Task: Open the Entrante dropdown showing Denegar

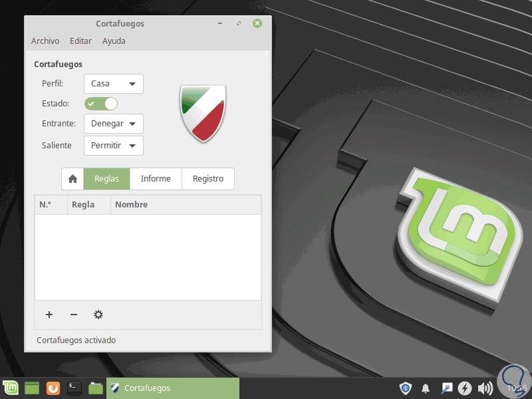Action: [114, 124]
